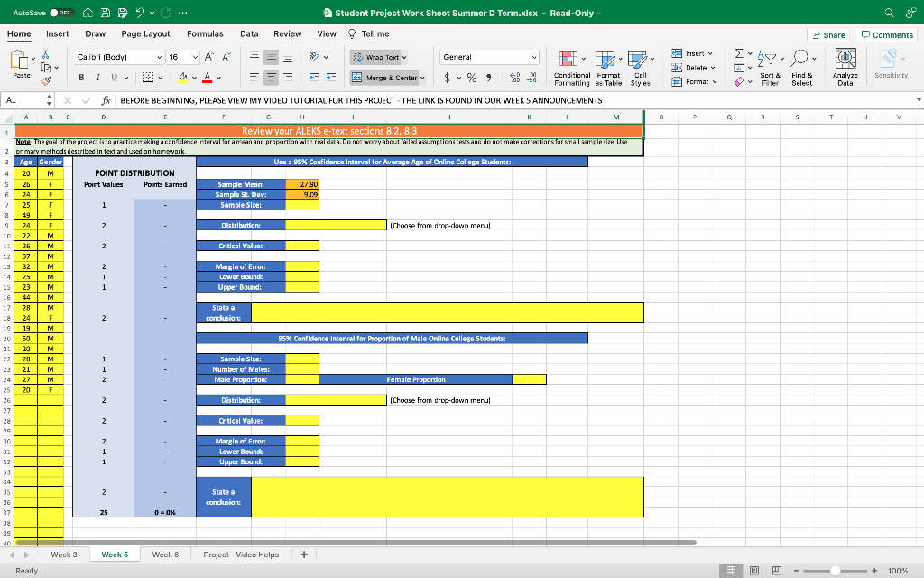Open the more commands ellipsis menu
Image resolution: width=924 pixels, height=578 pixels.
182,13
